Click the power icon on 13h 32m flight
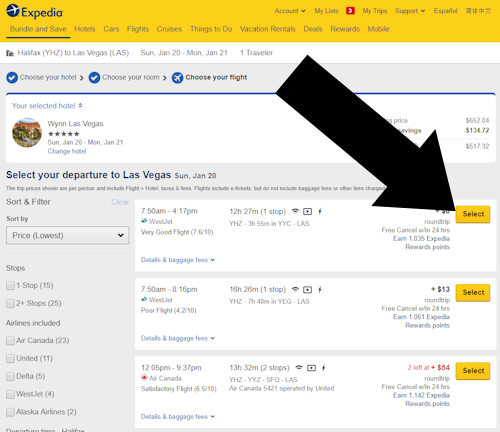This screenshot has width=500, height=432. coord(323,368)
